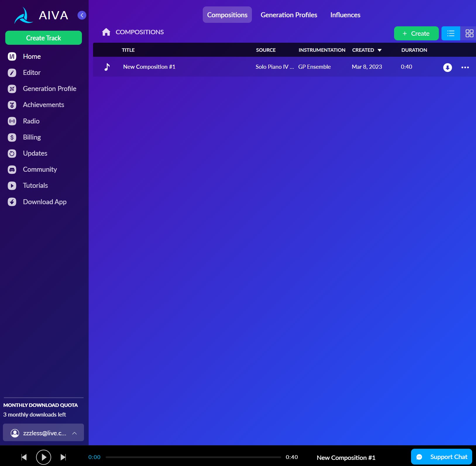Collapse the sidebar with the chevron button
This screenshot has height=466, width=476.
click(82, 15)
